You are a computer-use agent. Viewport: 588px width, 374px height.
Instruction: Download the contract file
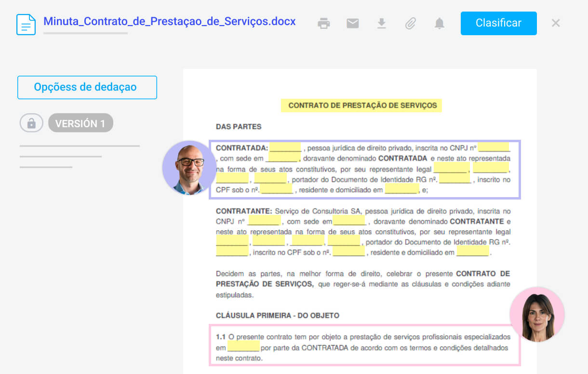coord(381,23)
